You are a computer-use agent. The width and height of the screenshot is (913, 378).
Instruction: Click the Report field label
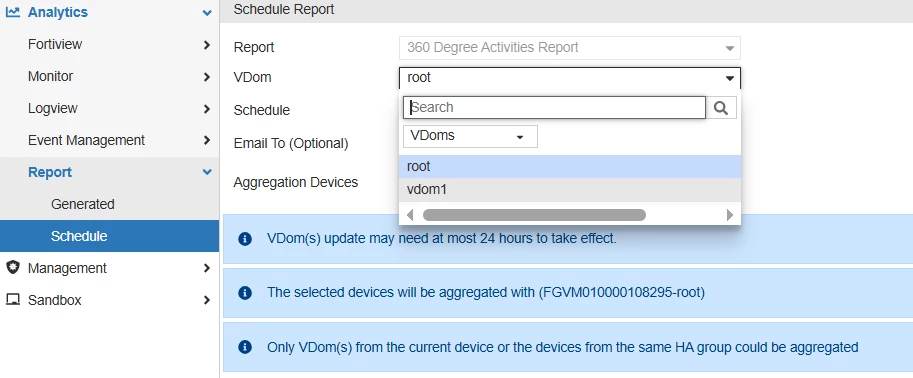tap(254, 48)
